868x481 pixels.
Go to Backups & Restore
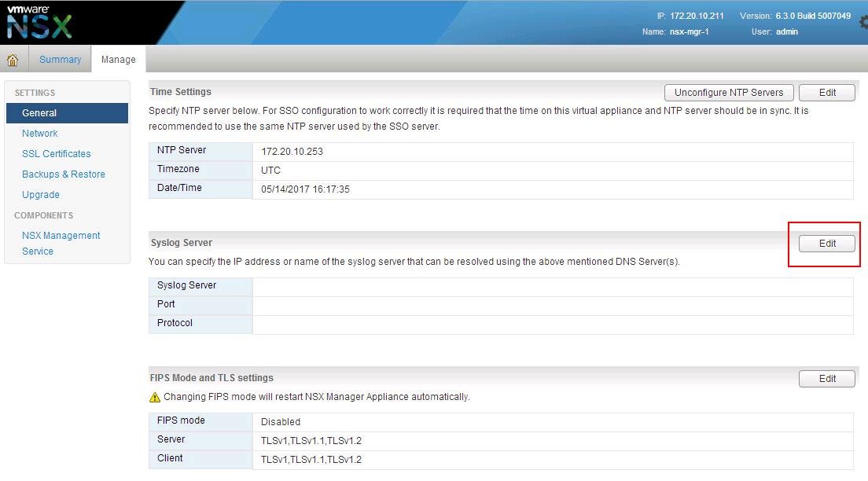point(63,174)
